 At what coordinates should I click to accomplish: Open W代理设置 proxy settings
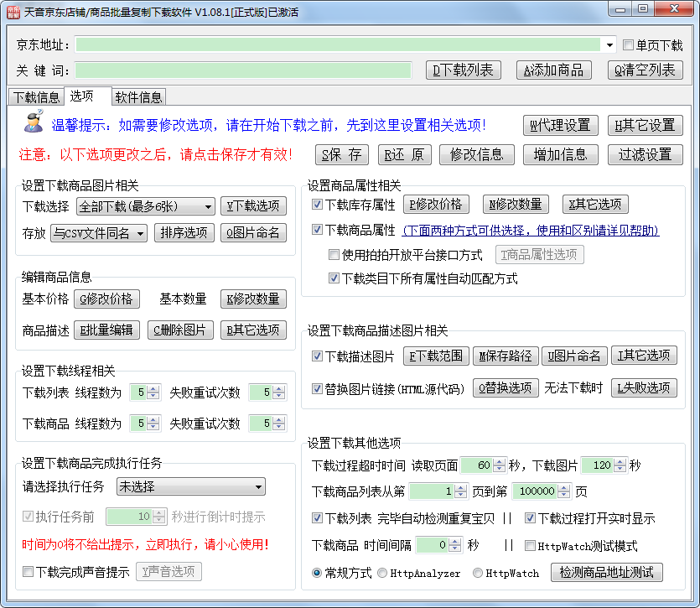point(561,125)
